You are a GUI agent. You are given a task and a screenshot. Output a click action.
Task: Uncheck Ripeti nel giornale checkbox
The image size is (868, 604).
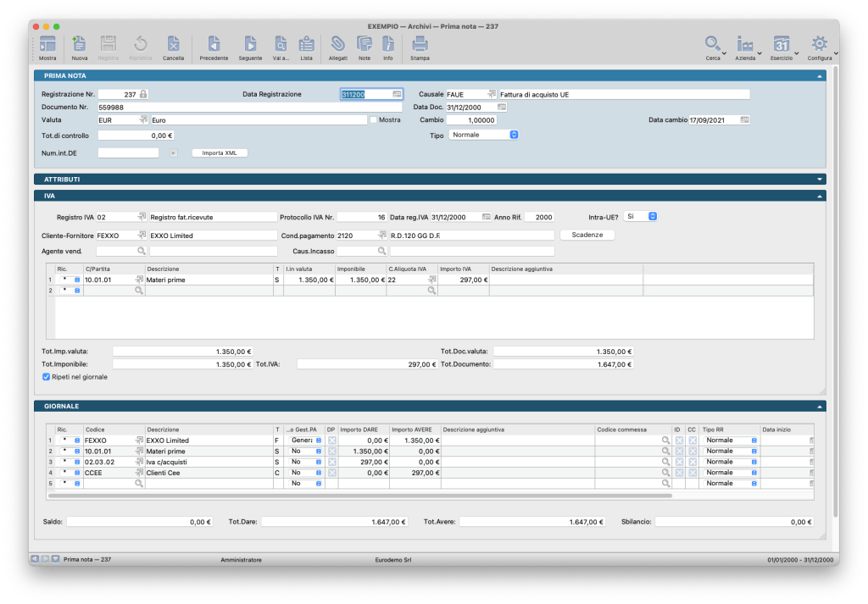point(46,376)
